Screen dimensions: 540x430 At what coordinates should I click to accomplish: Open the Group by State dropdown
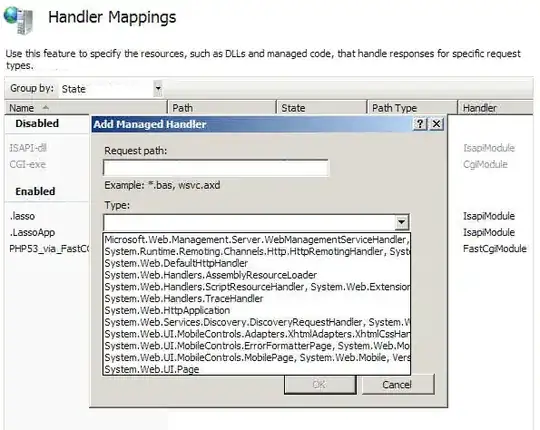click(x=158, y=88)
